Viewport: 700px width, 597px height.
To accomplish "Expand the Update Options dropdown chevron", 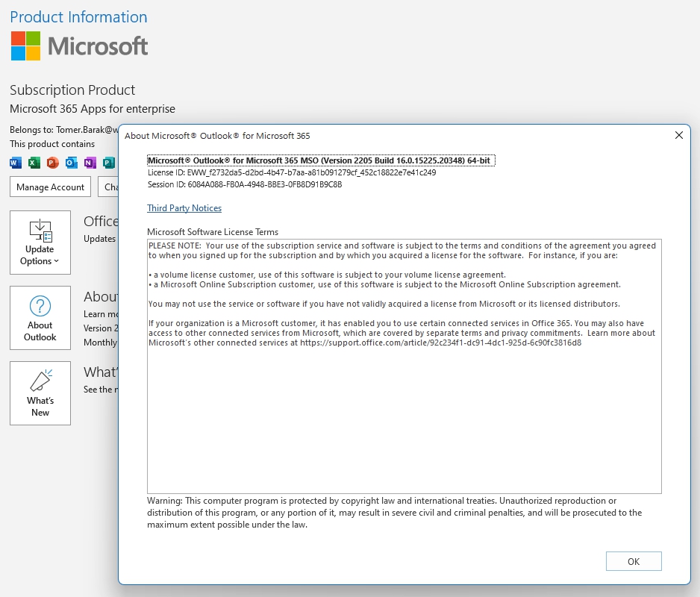I will tap(56, 261).
